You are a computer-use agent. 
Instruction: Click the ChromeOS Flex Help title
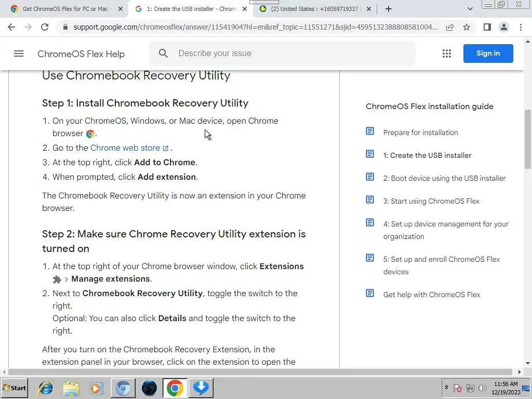81,54
